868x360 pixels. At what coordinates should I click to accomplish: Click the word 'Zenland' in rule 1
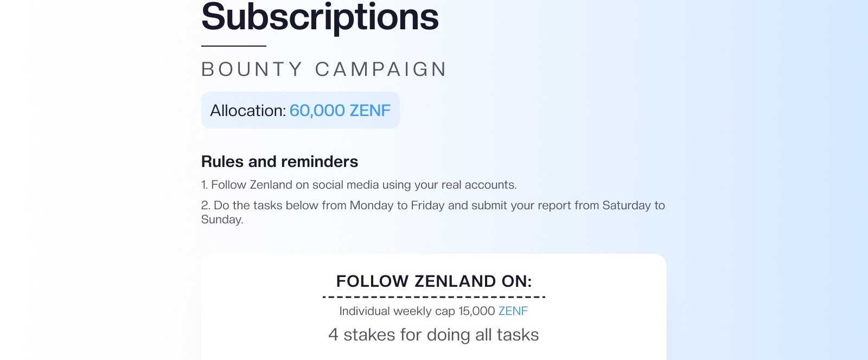[x=271, y=185]
